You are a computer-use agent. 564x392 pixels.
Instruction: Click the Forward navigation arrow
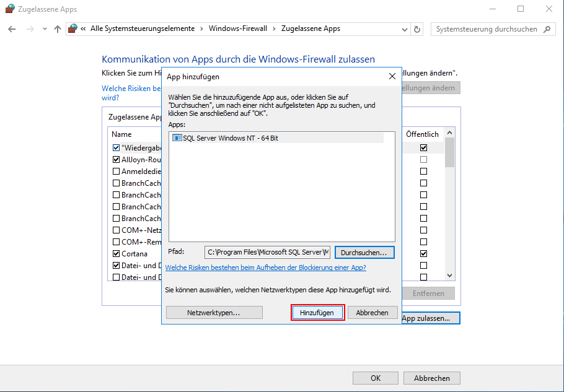point(30,29)
